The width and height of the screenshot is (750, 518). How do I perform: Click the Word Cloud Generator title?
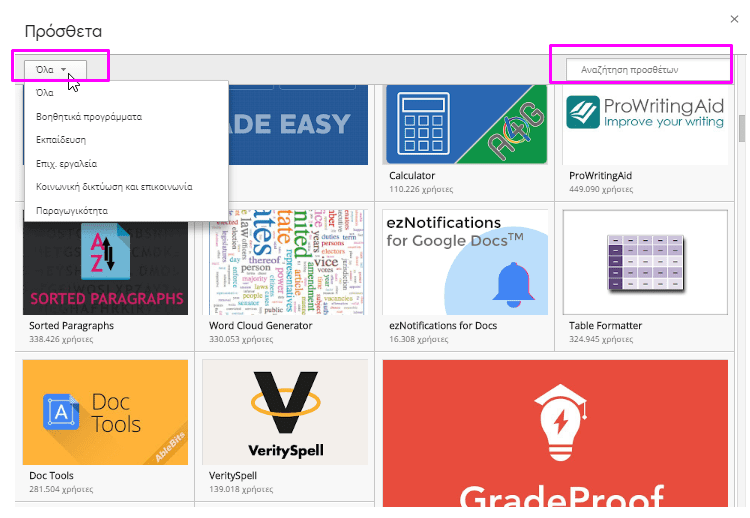[x=261, y=326]
